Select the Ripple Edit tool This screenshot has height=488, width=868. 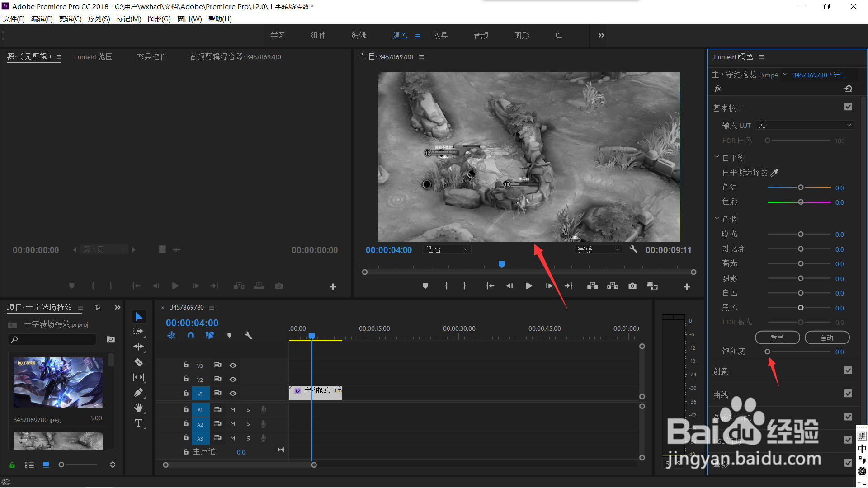[138, 347]
